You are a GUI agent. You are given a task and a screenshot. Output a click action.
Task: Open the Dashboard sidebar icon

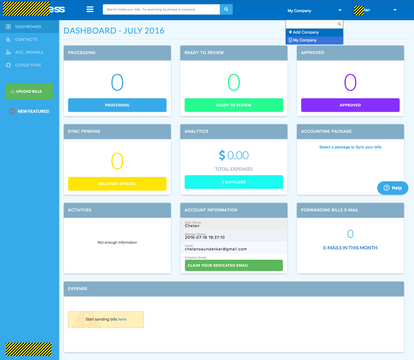pyautogui.click(x=8, y=26)
